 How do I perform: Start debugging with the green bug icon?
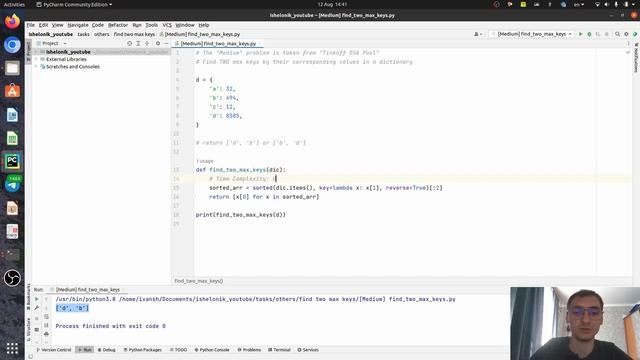[589, 34]
